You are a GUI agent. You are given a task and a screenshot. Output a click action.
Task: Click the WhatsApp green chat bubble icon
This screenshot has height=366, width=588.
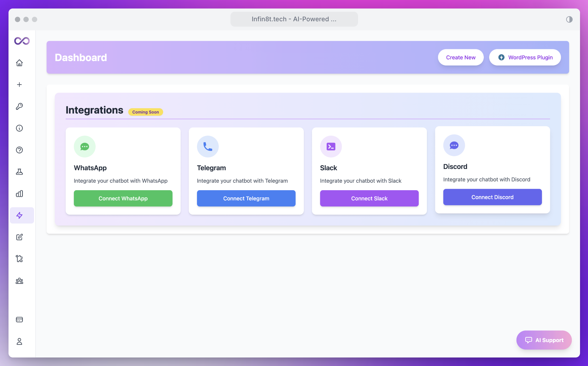pos(85,147)
